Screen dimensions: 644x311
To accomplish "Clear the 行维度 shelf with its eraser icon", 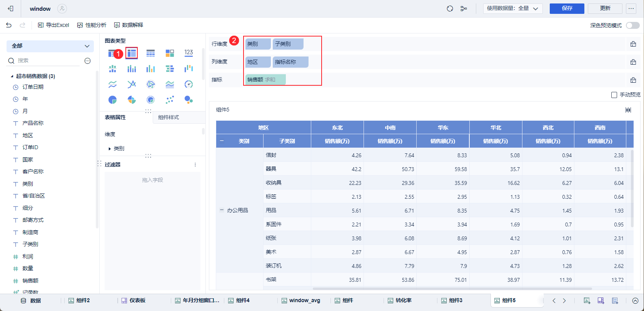I will click(633, 44).
